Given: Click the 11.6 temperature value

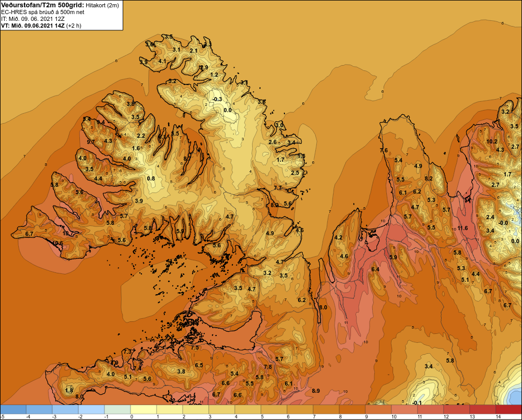Looking at the screenshot, I should point(462,228).
